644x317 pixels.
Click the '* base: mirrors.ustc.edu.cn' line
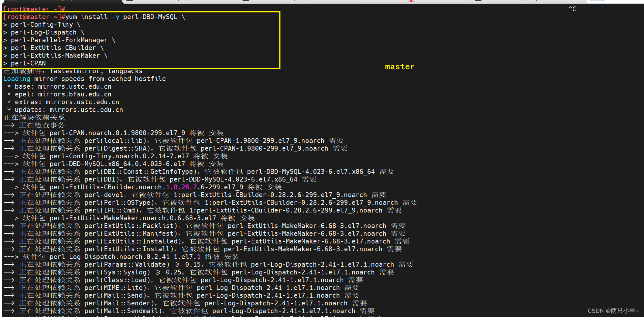pyautogui.click(x=59, y=86)
